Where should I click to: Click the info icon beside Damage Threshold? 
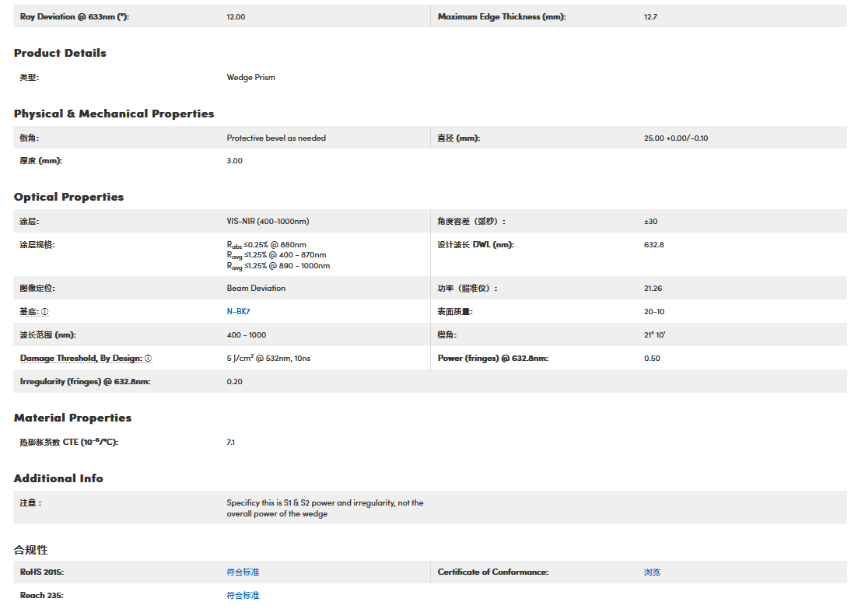(148, 359)
